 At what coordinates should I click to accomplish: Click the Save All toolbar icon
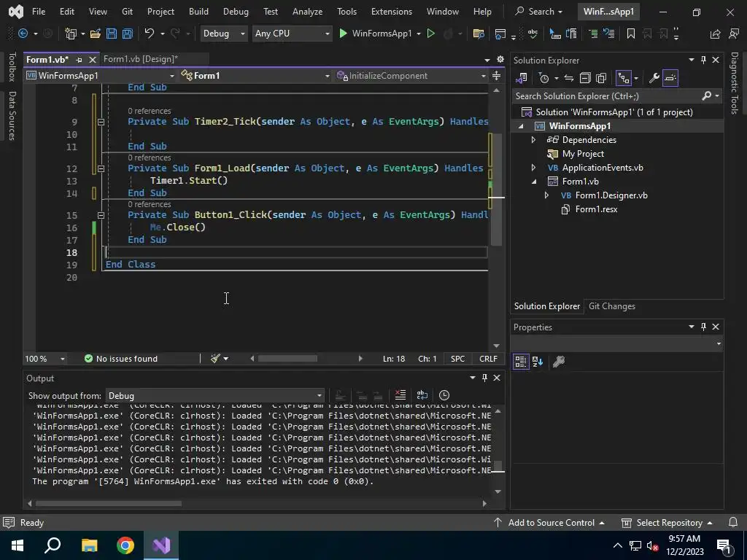coord(127,34)
